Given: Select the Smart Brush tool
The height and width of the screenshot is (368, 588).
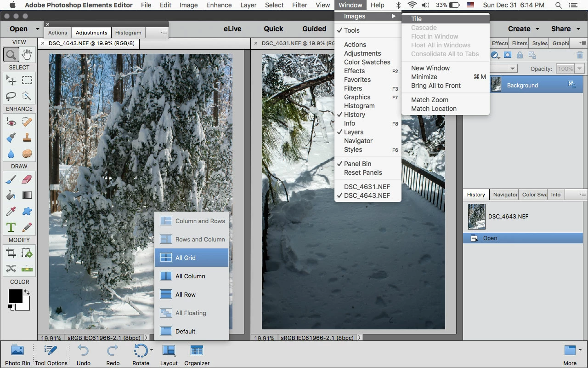Looking at the screenshot, I should [11, 138].
